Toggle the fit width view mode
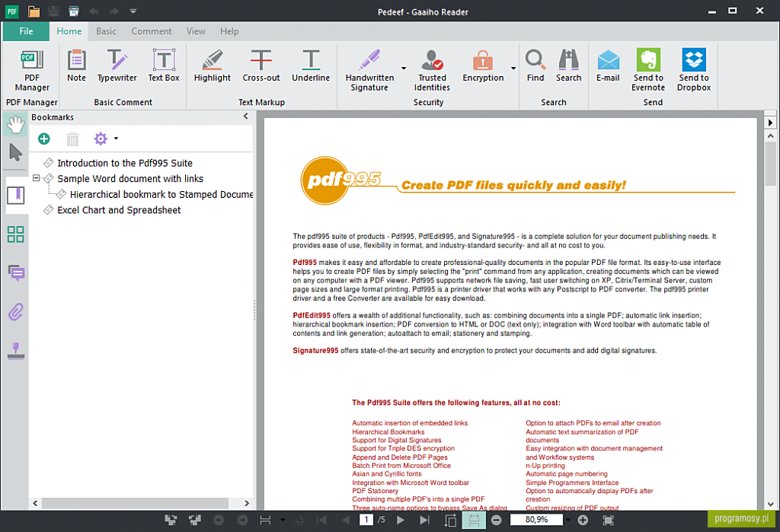 coord(474,520)
